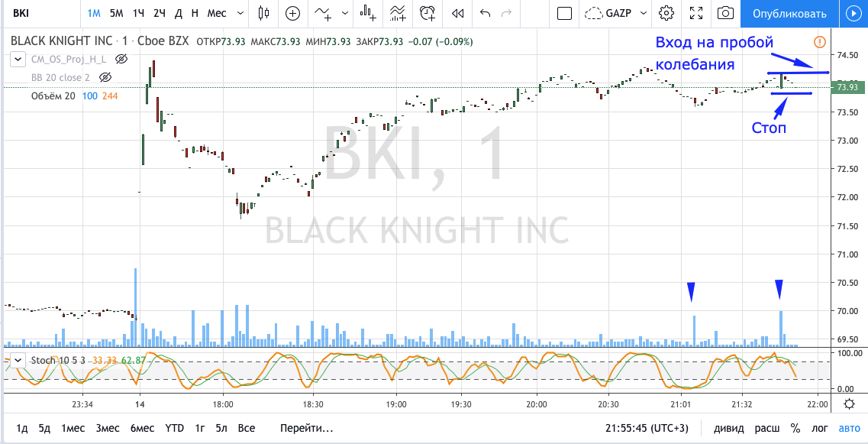Viewport: 868px width, 444px height.
Task: Select the 6мес date range
Action: click(142, 429)
